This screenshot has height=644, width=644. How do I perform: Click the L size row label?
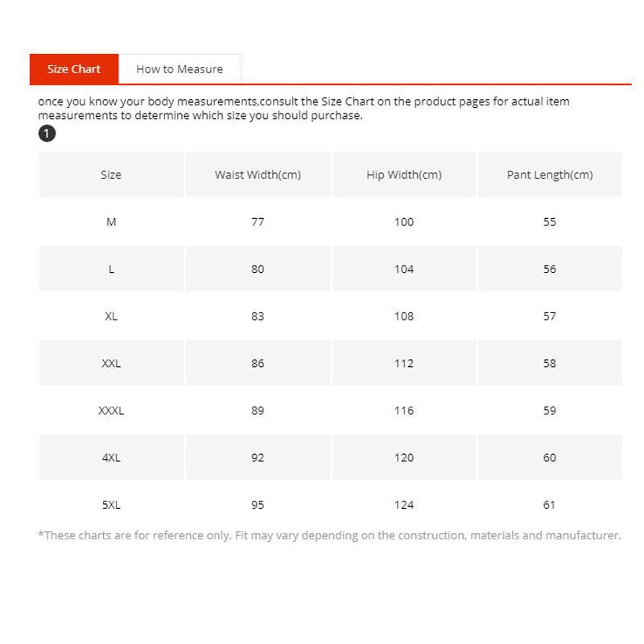pyautogui.click(x=111, y=269)
